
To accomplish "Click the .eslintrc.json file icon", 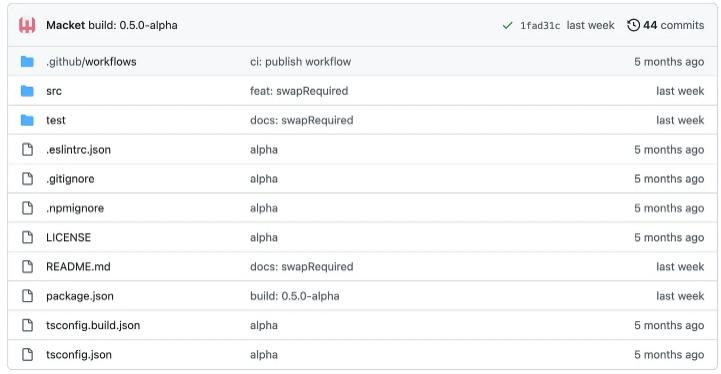I will pyautogui.click(x=28, y=150).
